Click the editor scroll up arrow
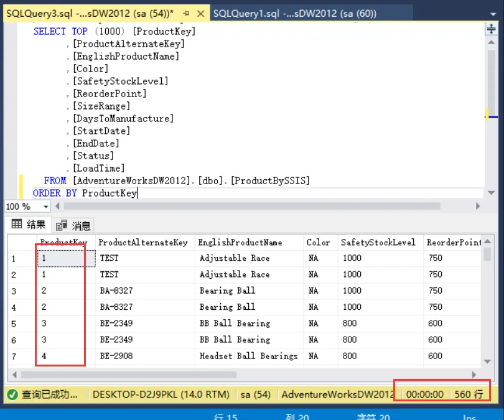This screenshot has width=504, height=420. coord(491,42)
